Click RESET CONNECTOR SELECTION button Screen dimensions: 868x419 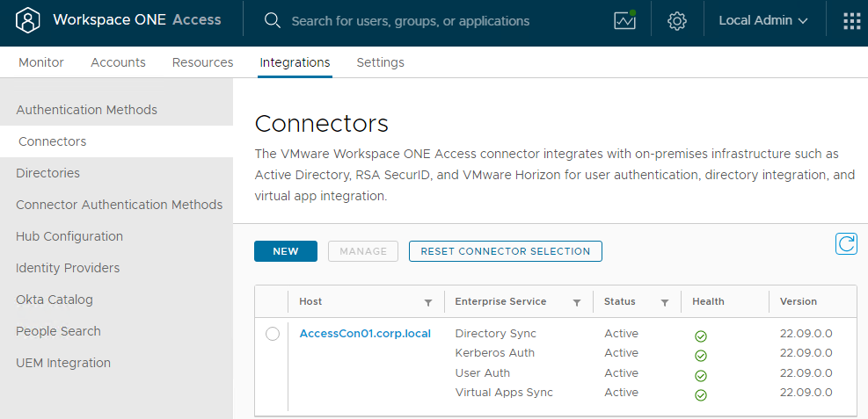point(506,251)
